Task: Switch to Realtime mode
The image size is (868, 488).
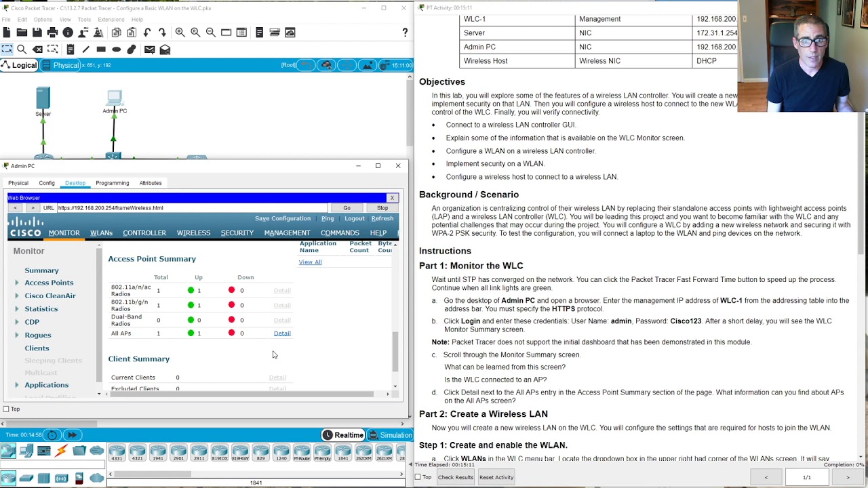Action: click(x=342, y=435)
